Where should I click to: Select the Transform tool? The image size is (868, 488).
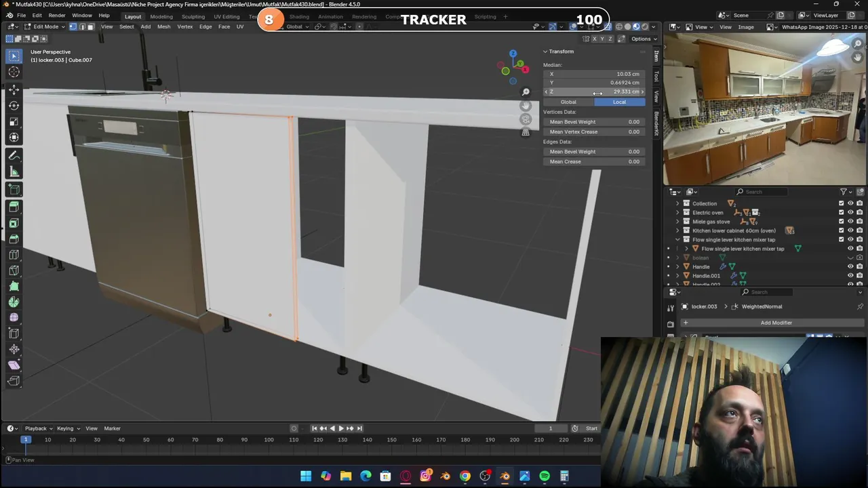(14, 138)
